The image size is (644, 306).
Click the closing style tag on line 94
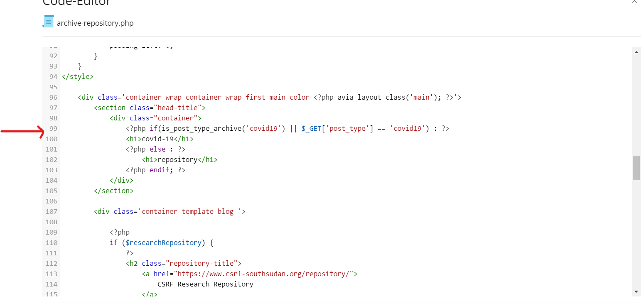click(78, 76)
